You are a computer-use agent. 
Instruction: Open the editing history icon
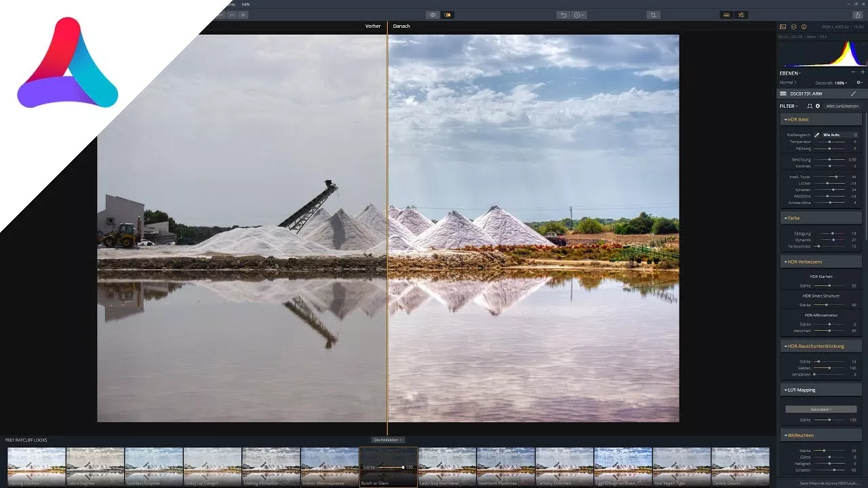tap(578, 14)
